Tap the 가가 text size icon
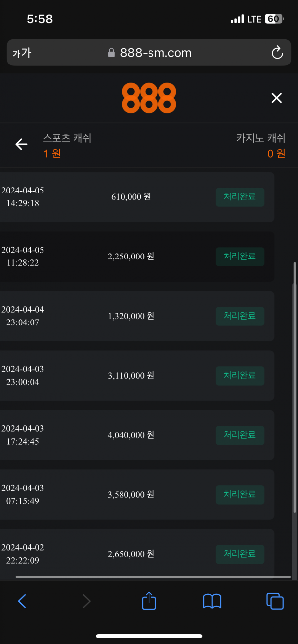The height and width of the screenshot is (644, 298). tap(22, 53)
